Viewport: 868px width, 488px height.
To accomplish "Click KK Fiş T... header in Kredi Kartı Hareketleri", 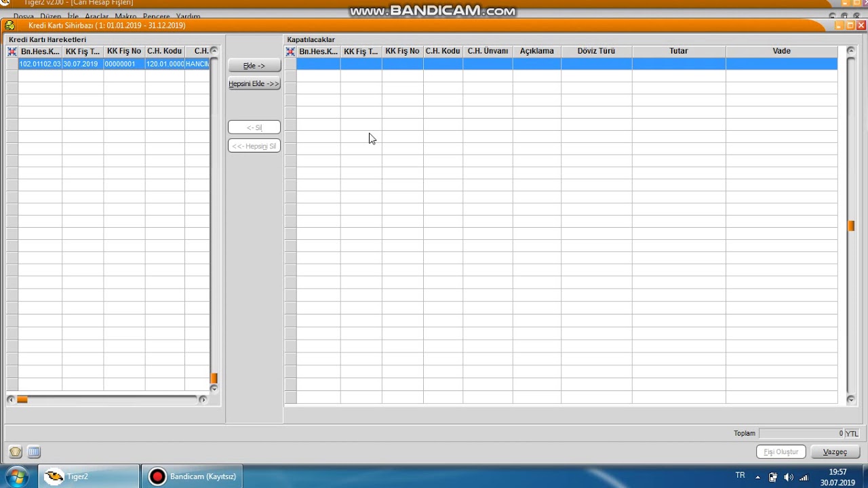I will [x=83, y=52].
